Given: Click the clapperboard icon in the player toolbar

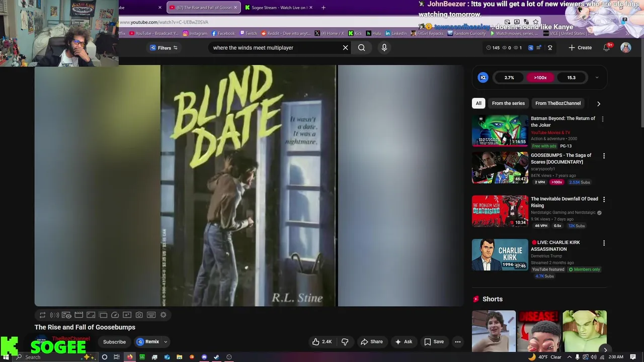Looking at the screenshot, I should pyautogui.click(x=78, y=315).
